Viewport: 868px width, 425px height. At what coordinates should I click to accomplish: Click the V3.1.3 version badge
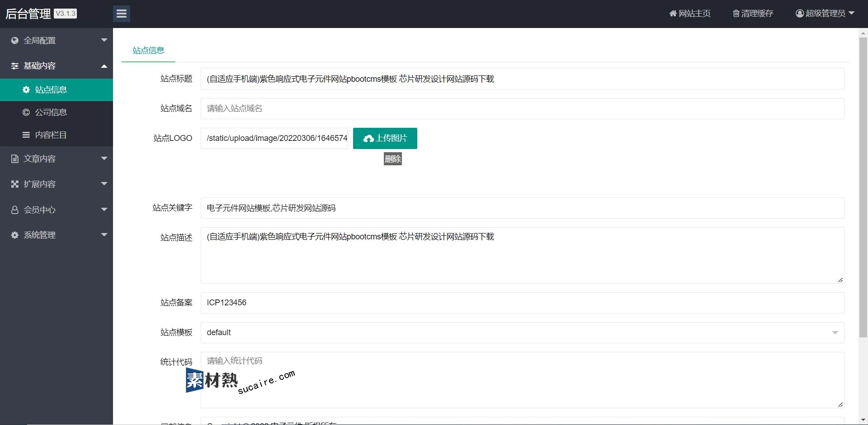(x=66, y=14)
